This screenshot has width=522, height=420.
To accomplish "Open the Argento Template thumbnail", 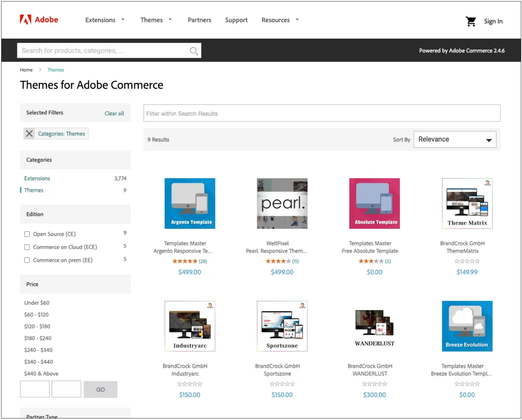I will point(190,203).
